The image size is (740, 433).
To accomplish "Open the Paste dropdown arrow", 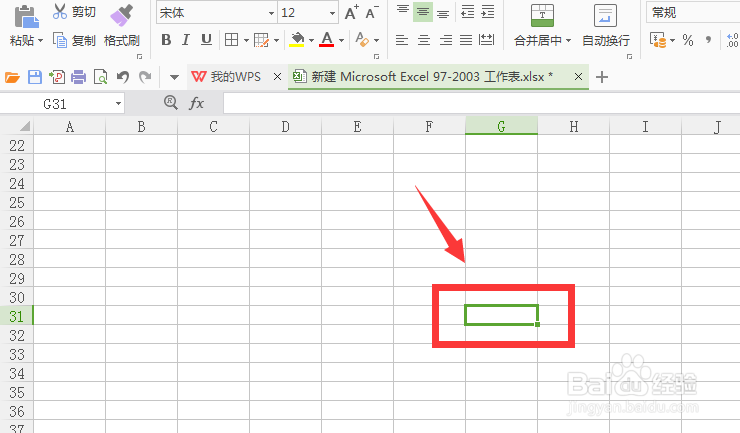I will pyautogui.click(x=41, y=41).
